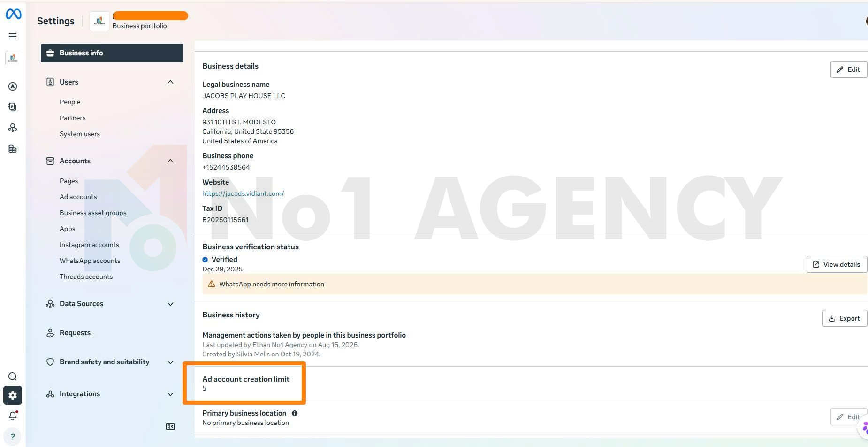Click the legal name JACOBS PLAY HOUSE LLC
This screenshot has height=447, width=868.
pyautogui.click(x=244, y=96)
